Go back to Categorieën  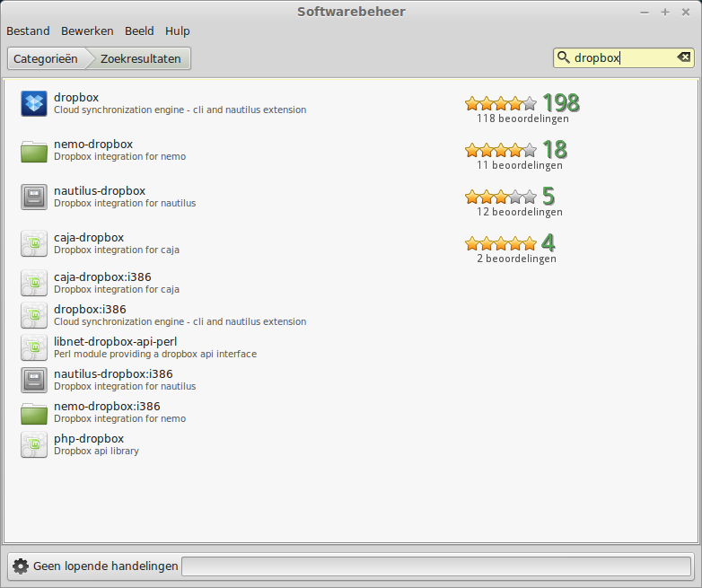46,58
